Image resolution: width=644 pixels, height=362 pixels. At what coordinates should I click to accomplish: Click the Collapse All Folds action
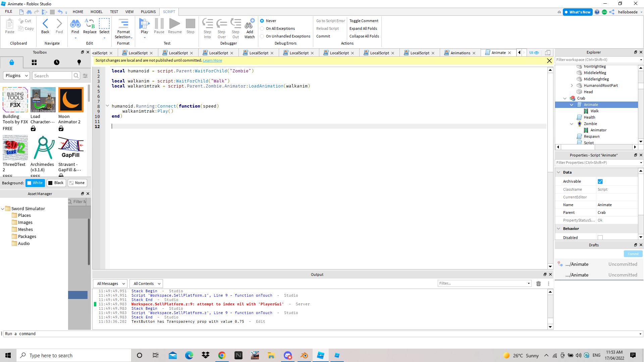[x=364, y=36]
